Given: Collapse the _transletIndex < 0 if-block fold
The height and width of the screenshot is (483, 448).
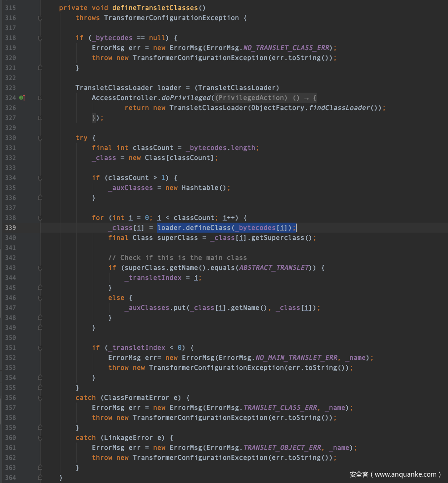Looking at the screenshot, I should tap(40, 348).
